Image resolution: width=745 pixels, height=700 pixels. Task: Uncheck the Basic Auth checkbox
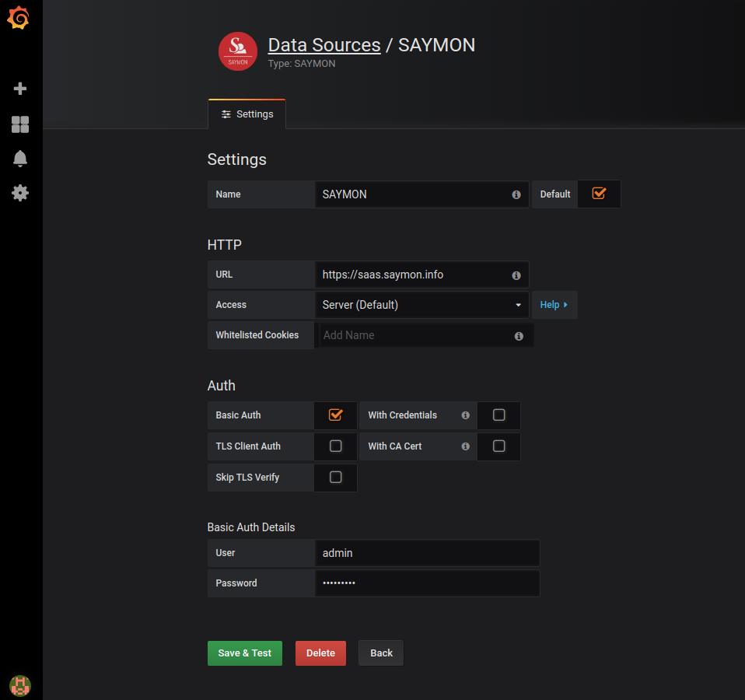pyautogui.click(x=335, y=415)
